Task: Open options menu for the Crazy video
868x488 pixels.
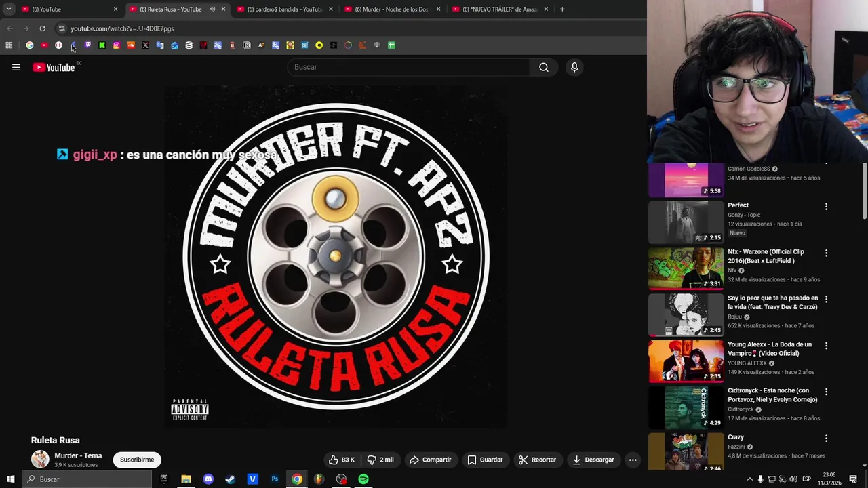Action: click(x=826, y=439)
